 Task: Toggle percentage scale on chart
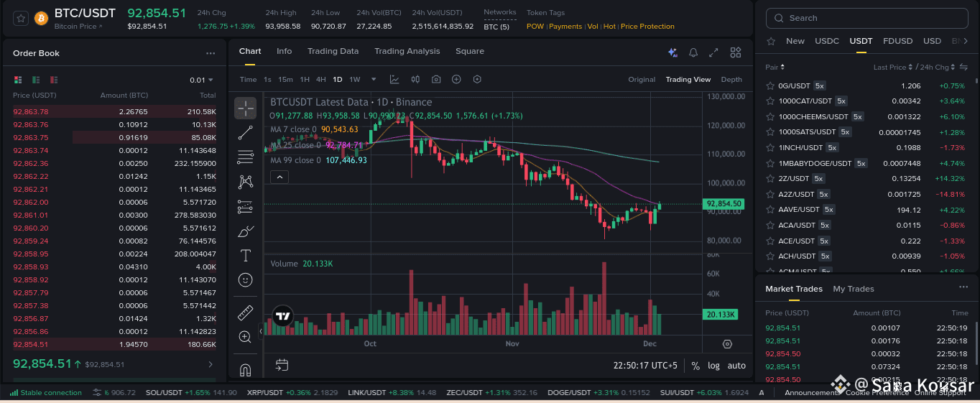tap(695, 366)
